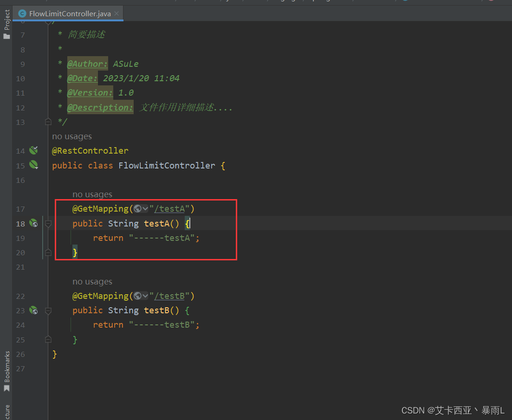Click the testA method name
Screen dimensions: 512x420
(157, 224)
